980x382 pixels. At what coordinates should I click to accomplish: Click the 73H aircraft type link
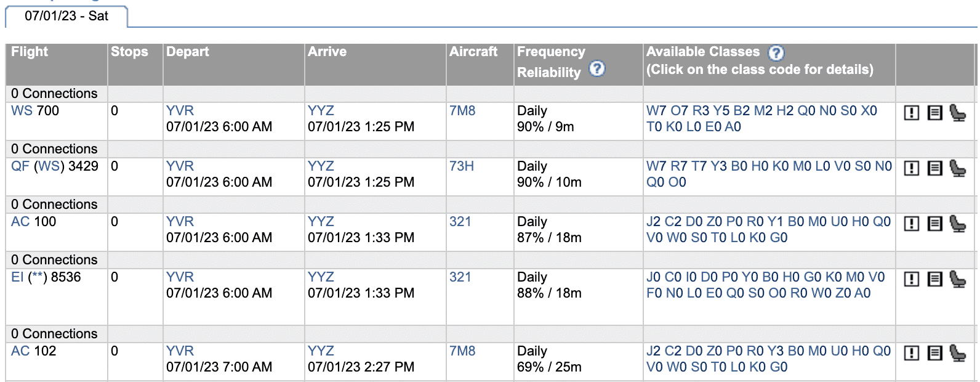462,166
